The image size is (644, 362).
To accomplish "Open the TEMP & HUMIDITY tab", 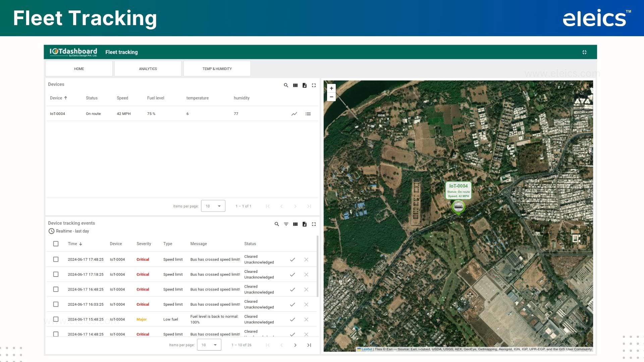I will 217,69.
